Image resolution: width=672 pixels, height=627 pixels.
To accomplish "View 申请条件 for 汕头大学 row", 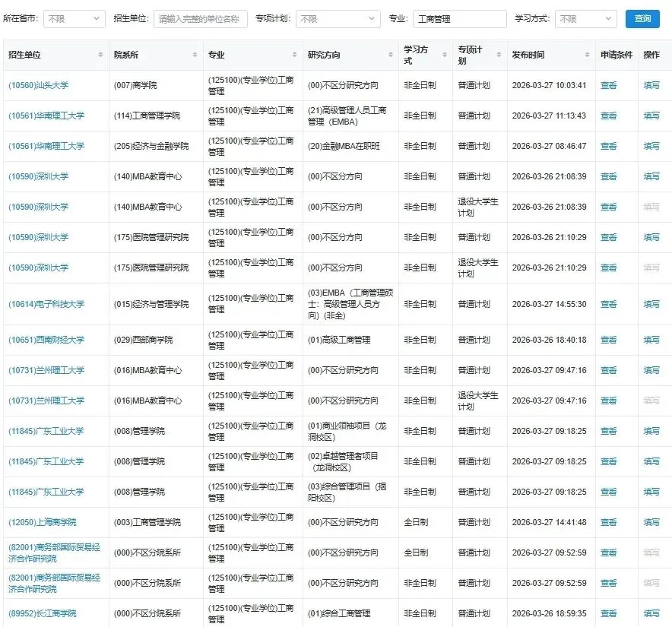I will tap(609, 85).
